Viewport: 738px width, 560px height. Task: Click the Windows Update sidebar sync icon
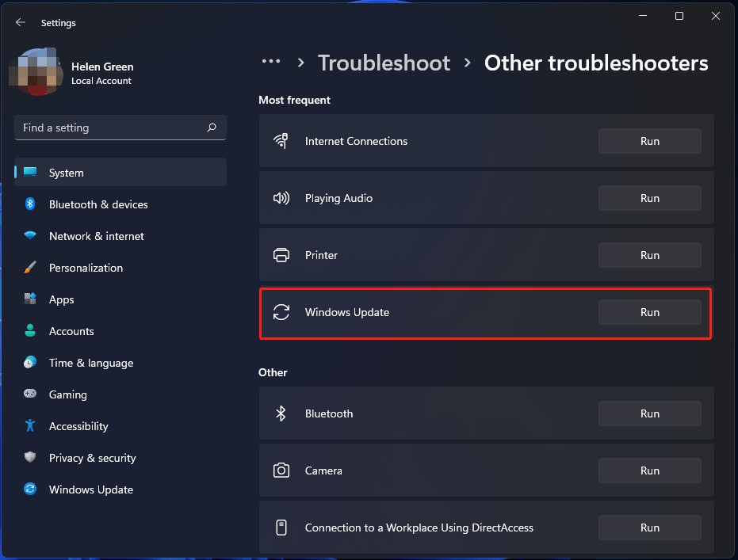tap(30, 489)
